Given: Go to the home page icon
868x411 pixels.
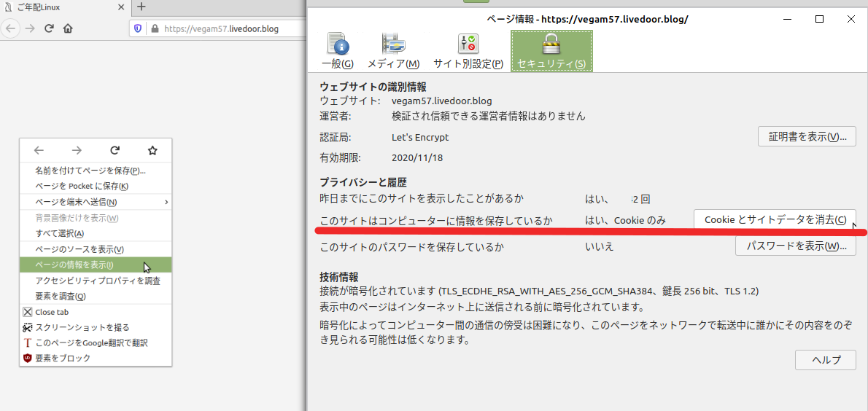Looking at the screenshot, I should tap(68, 28).
